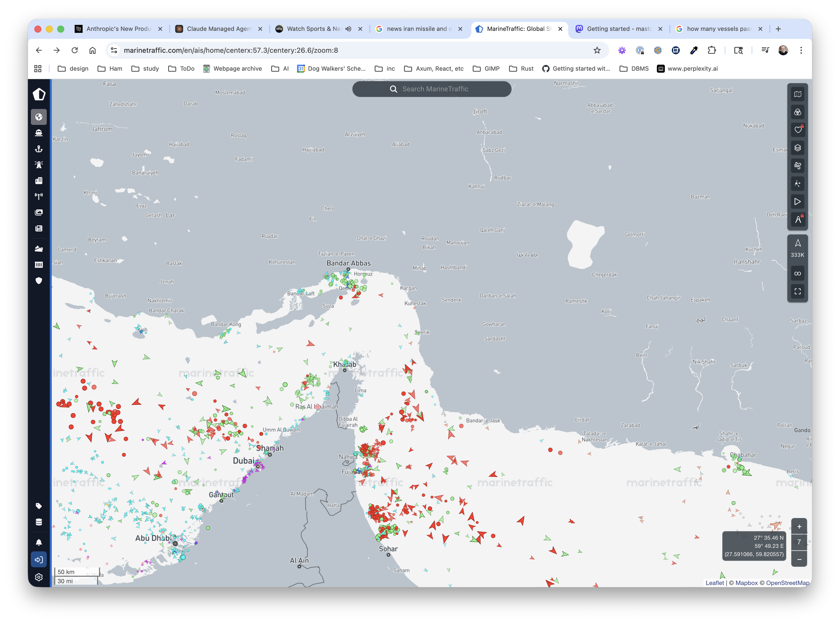This screenshot has width=840, height=624.
Task: Switch to Anthropic's New Product tab
Action: click(x=119, y=29)
